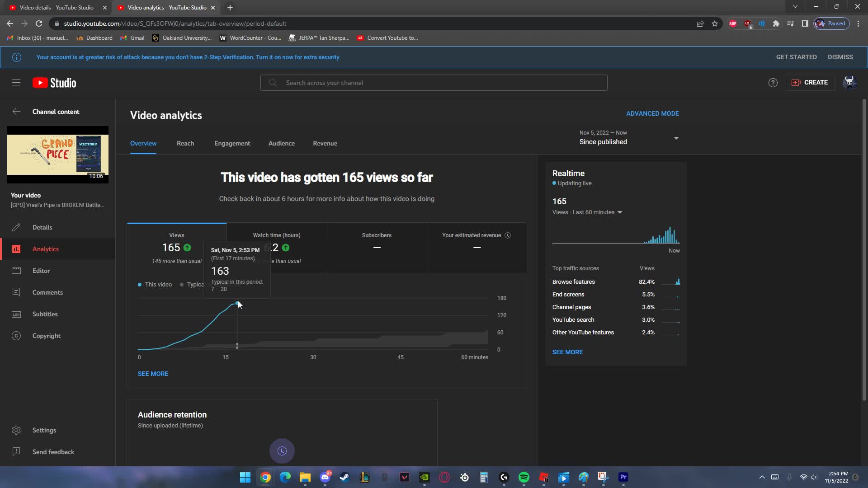Expand the Views Last 60 minutes dropdown

pyautogui.click(x=620, y=212)
